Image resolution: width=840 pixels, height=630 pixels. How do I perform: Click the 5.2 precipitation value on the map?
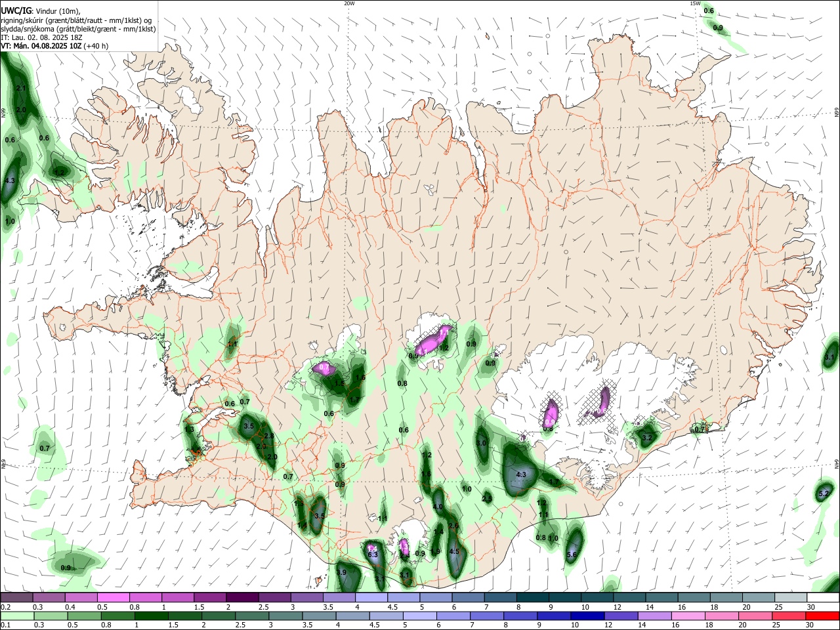(x=824, y=493)
